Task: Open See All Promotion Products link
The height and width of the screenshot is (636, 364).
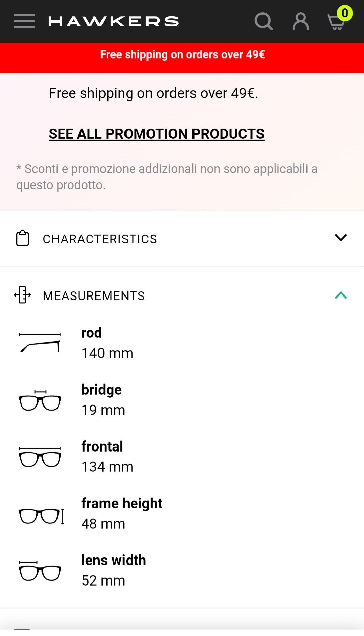Action: point(157,134)
